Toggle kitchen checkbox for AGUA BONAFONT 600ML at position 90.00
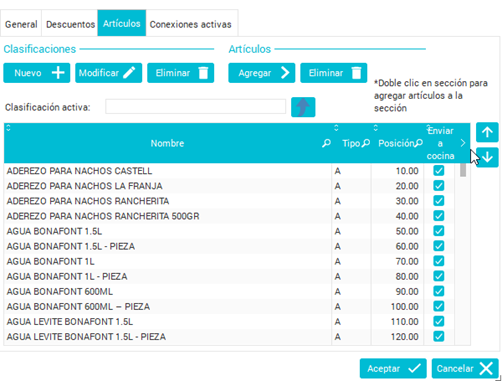502x381 pixels. click(439, 291)
